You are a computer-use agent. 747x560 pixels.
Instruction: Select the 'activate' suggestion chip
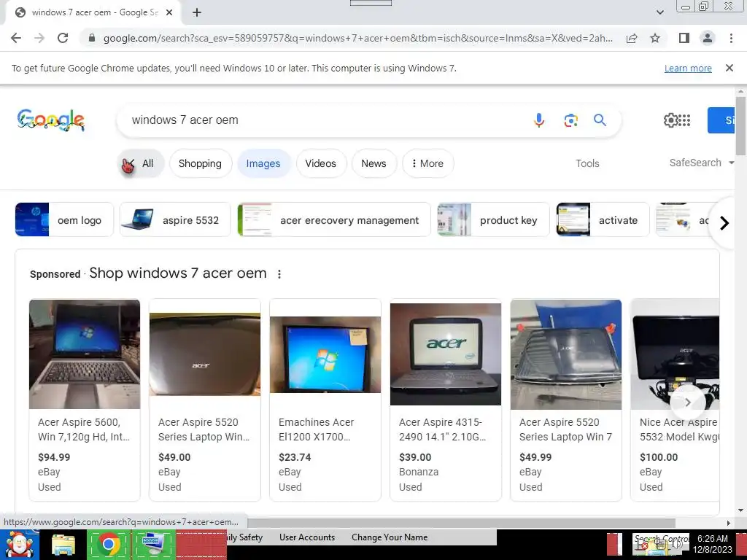603,219
